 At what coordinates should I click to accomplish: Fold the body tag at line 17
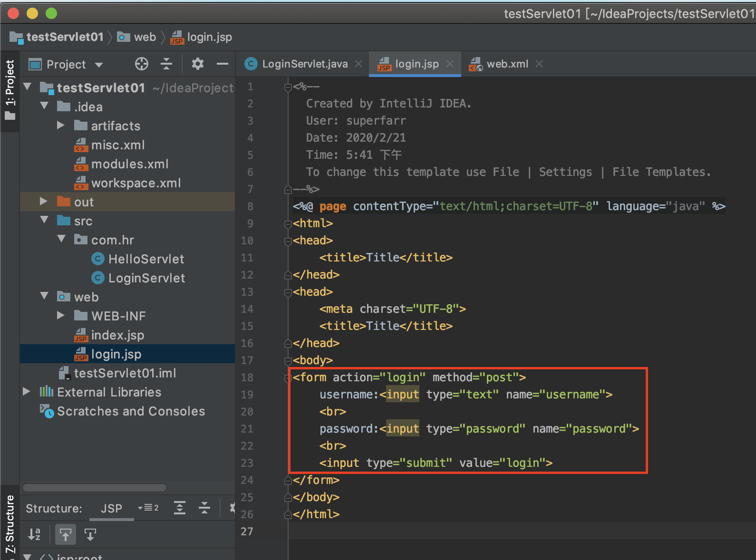[x=288, y=361]
